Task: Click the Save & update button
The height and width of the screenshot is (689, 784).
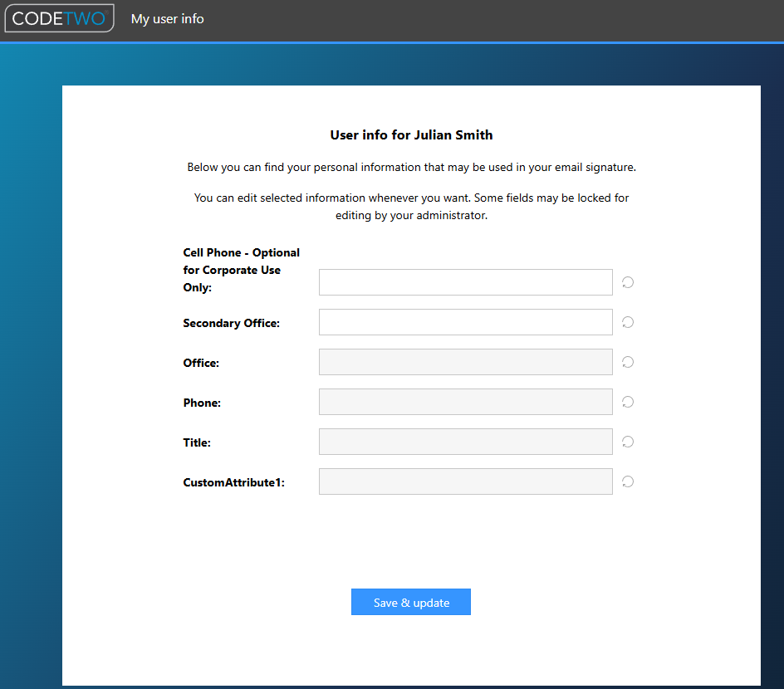Action: click(x=411, y=602)
